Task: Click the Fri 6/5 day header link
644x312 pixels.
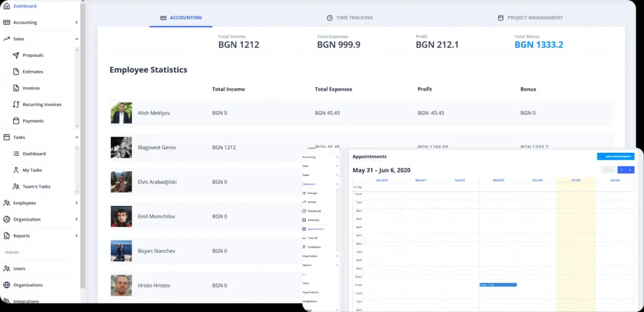Action: (x=576, y=180)
